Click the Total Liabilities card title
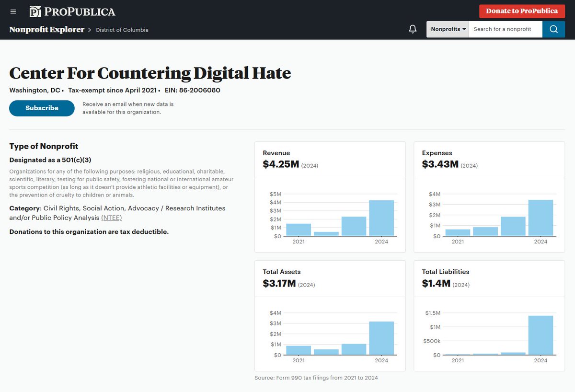The height and width of the screenshot is (392, 575). [446, 272]
